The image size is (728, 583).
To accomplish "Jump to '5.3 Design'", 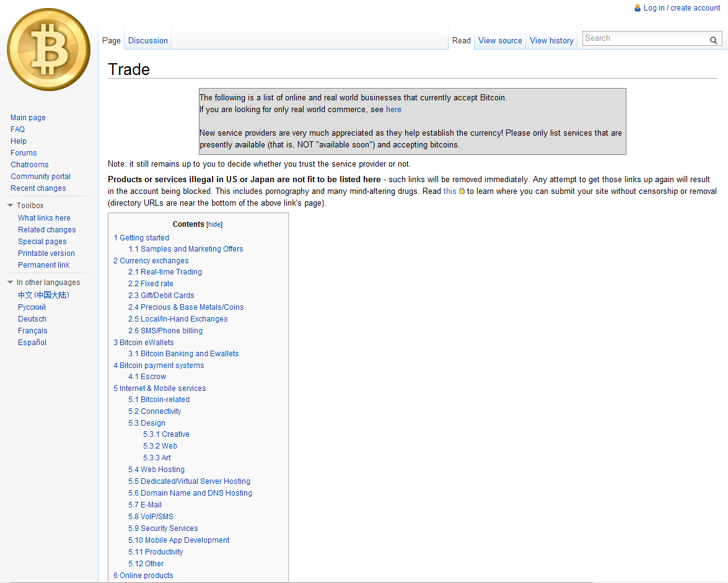I will (147, 423).
